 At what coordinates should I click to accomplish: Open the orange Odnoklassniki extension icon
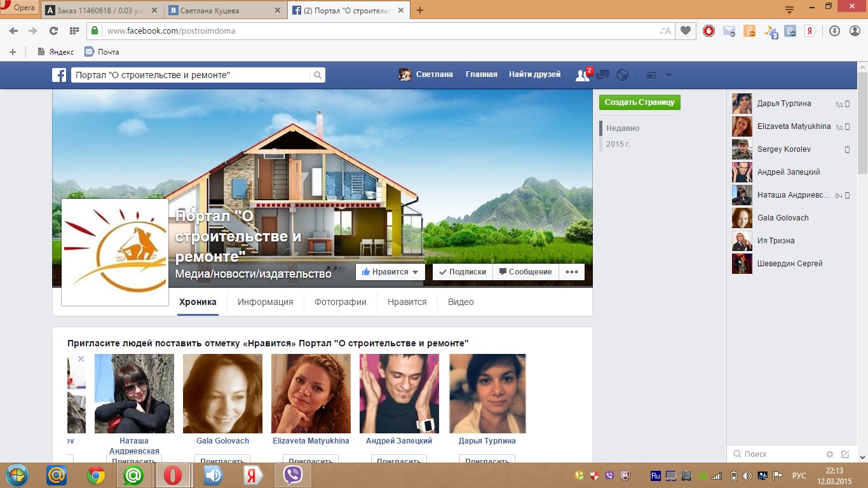point(749,30)
